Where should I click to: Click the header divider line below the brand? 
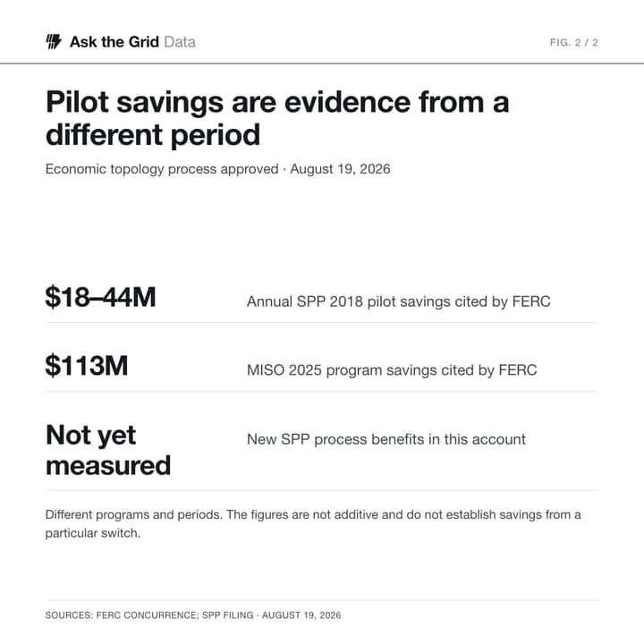pos(322,64)
